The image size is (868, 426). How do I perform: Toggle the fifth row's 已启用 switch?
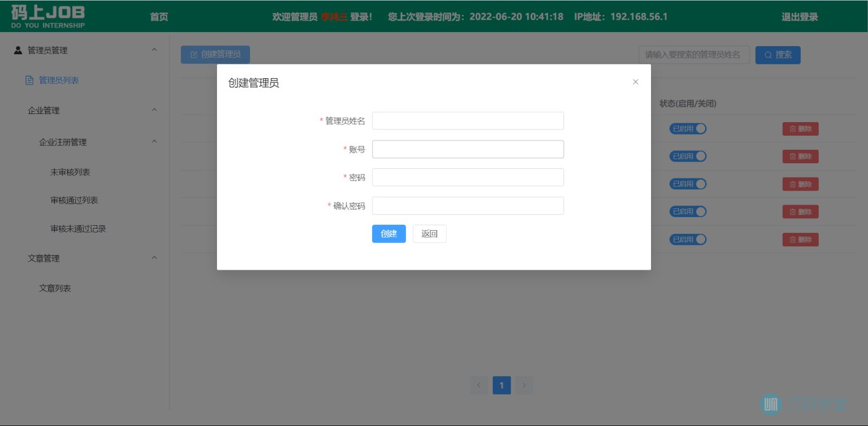tap(688, 239)
